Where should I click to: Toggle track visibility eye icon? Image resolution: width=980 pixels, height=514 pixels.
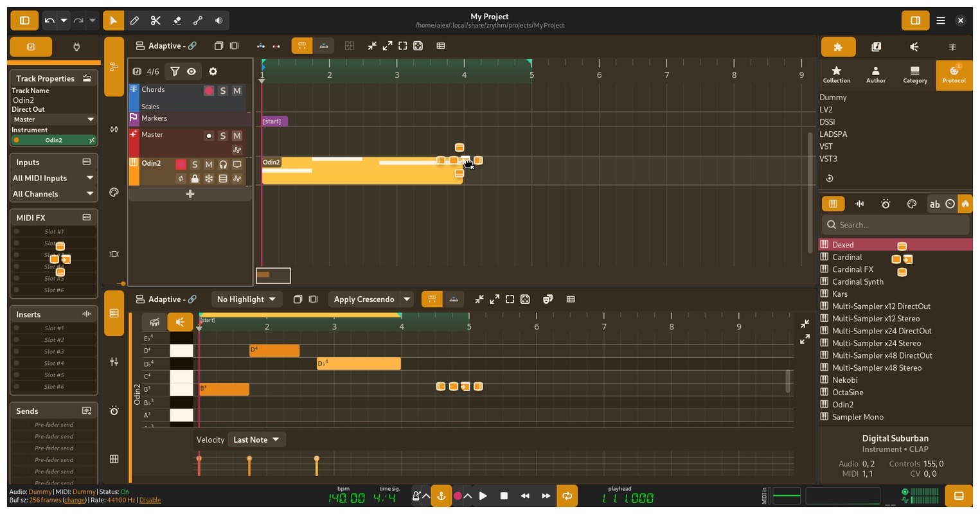pyautogui.click(x=192, y=71)
